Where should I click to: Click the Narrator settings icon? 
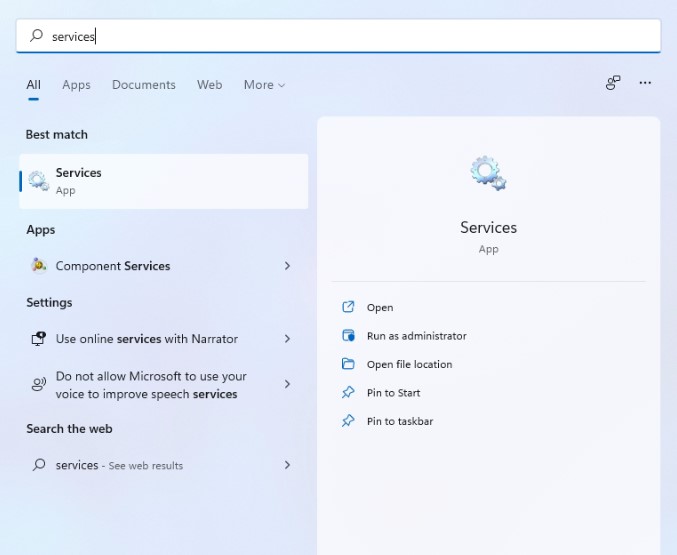tap(39, 339)
